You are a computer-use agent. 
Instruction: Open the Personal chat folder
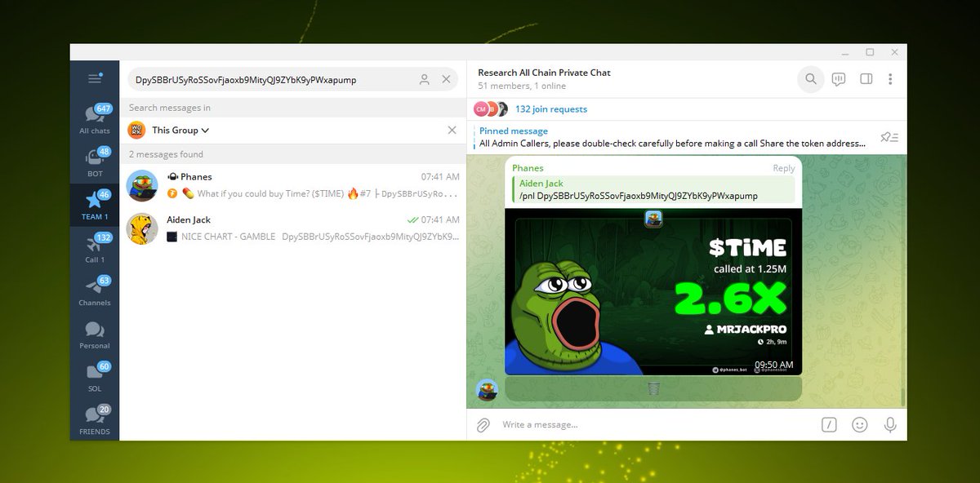click(95, 335)
